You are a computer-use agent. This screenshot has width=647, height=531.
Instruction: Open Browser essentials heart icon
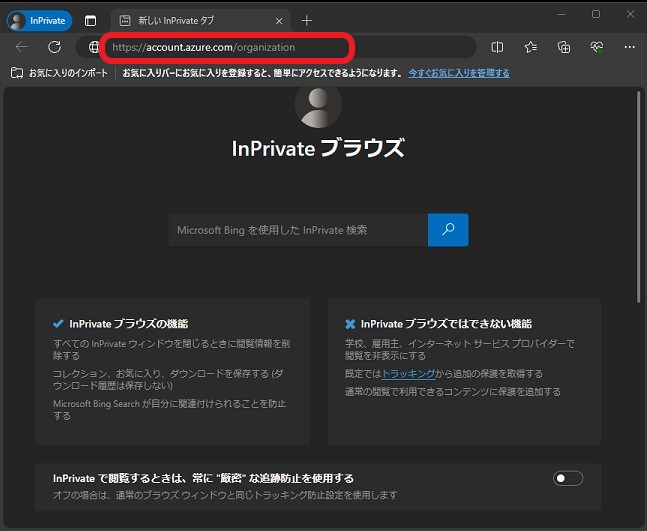pos(597,47)
